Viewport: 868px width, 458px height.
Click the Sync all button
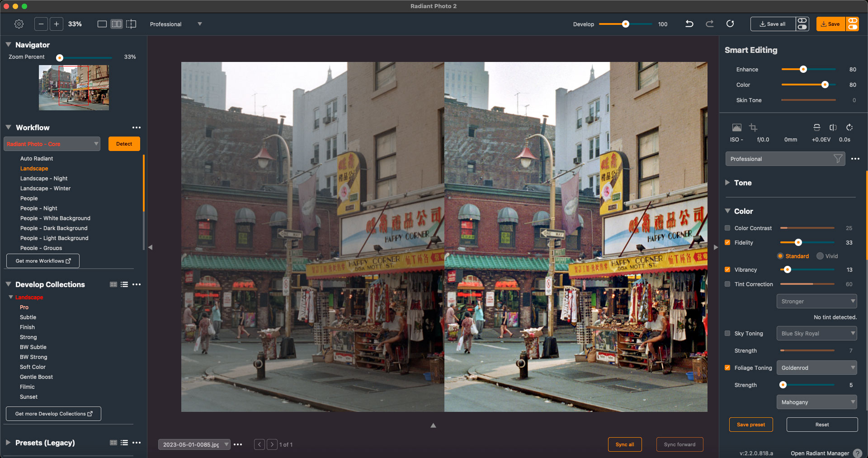point(624,444)
